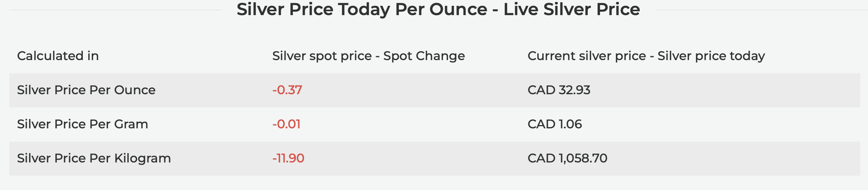Select the 'Silver price today' header text
The width and height of the screenshot is (868, 190).
711,56
